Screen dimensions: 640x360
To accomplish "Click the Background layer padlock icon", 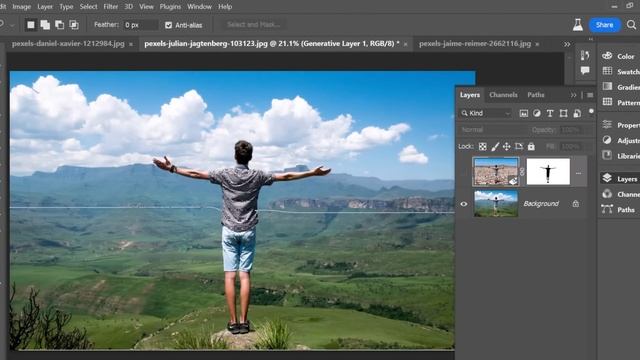I will [576, 203].
